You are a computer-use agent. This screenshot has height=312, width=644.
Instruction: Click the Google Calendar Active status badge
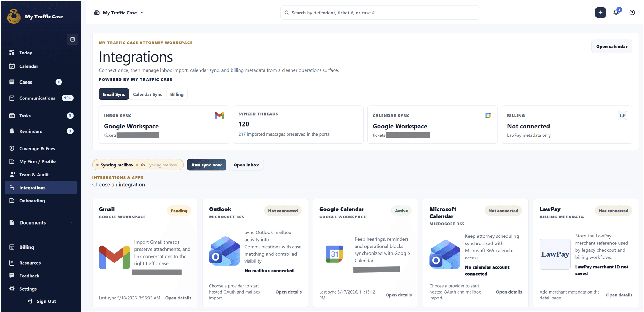coord(401,211)
